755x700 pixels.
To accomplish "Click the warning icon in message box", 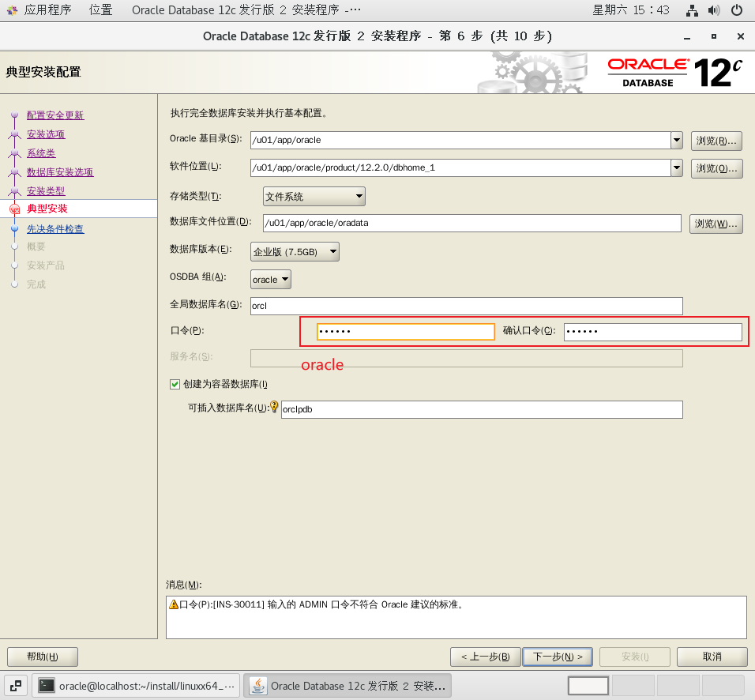I will point(174,604).
